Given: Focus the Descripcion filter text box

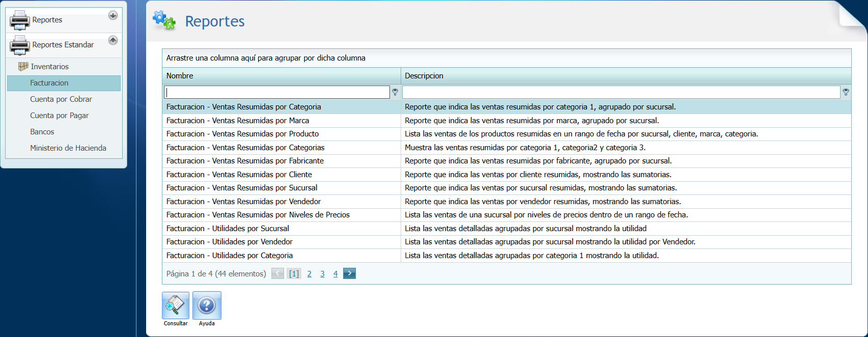Looking at the screenshot, I should coord(621,92).
